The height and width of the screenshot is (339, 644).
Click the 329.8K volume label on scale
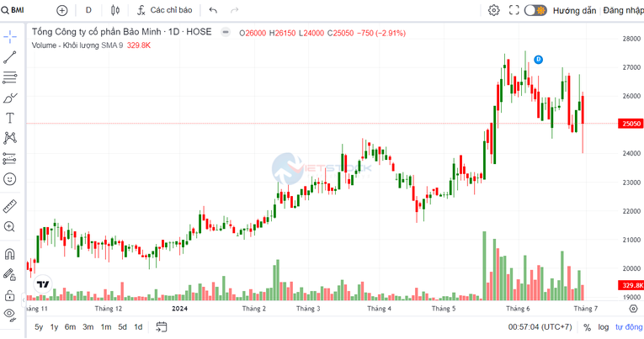[631, 285]
